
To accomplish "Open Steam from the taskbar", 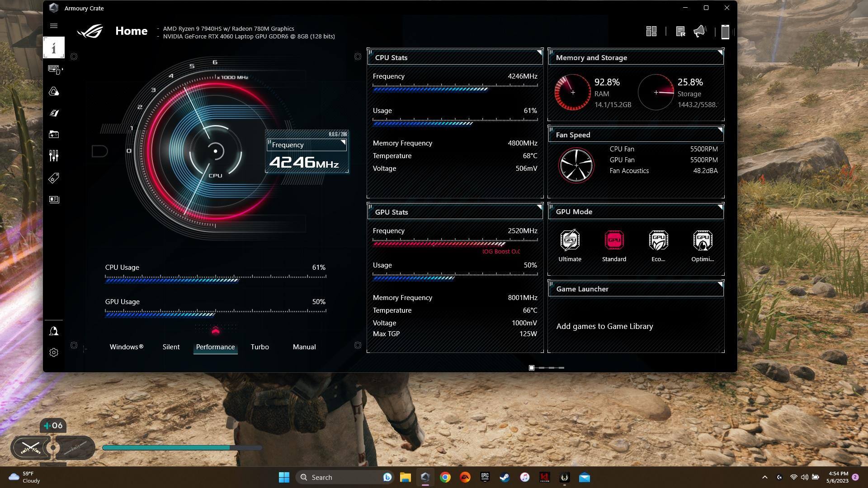I will 504,477.
